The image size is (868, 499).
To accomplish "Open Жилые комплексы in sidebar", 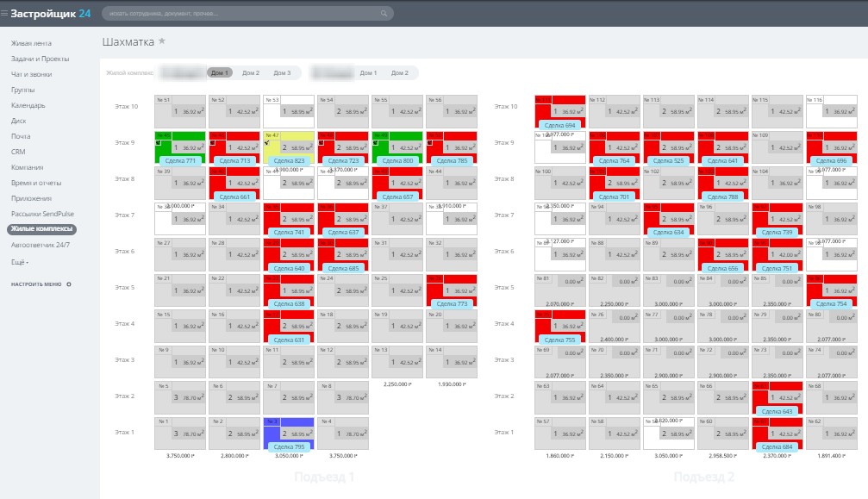I will (x=42, y=229).
